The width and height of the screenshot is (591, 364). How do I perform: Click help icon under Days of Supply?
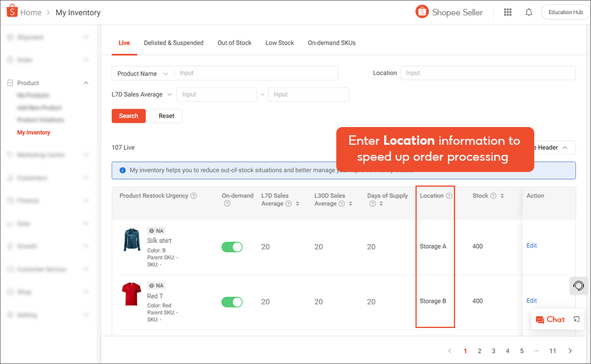(372, 203)
